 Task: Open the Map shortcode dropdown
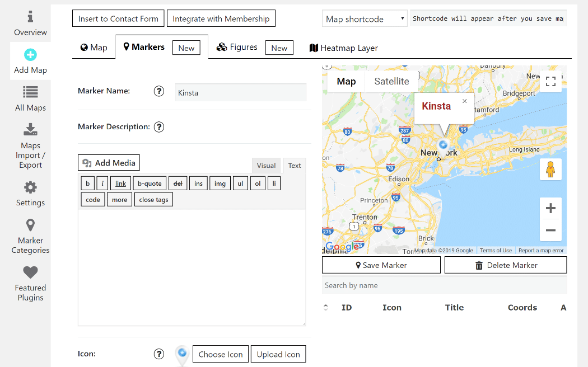pyautogui.click(x=365, y=18)
